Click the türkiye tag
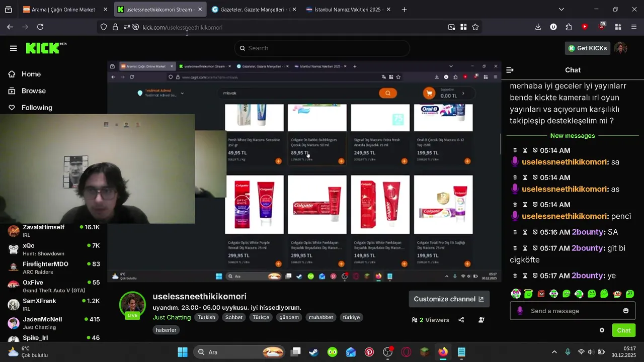The image size is (644, 362). [x=351, y=317]
